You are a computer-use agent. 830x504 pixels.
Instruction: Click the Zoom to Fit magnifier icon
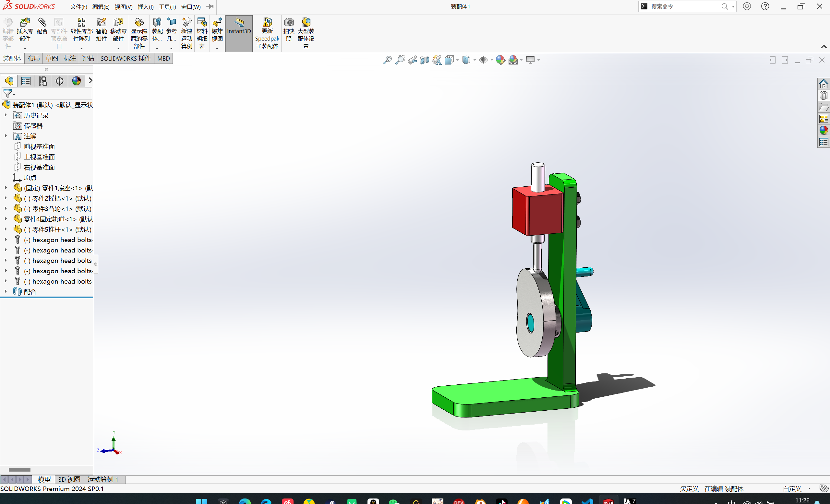[387, 60]
